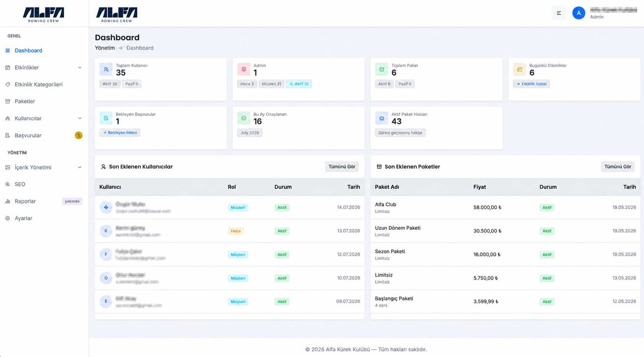Click Tümünü Gör for Son Eklenen Paketler
Screen dimensions: 644x357
(x=618, y=167)
